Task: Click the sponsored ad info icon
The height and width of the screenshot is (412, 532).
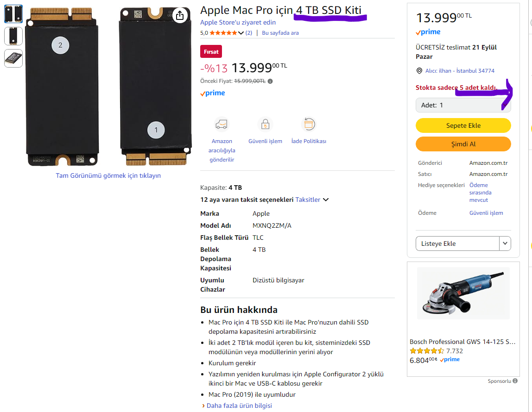Action: 515,381
